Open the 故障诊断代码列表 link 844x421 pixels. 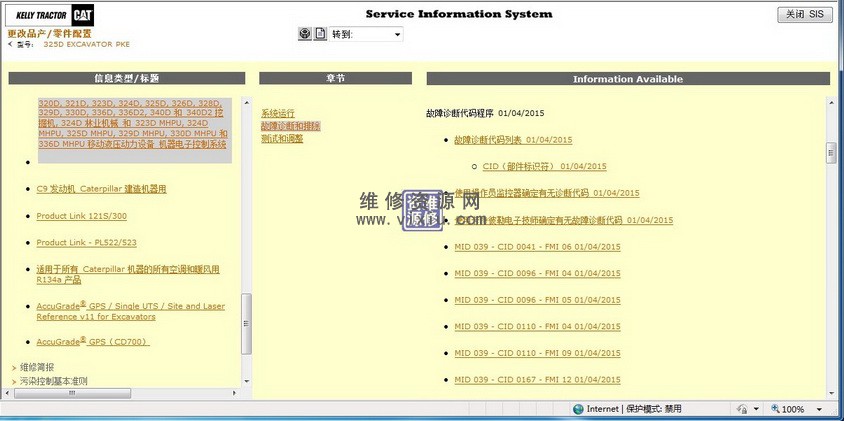tap(512, 140)
